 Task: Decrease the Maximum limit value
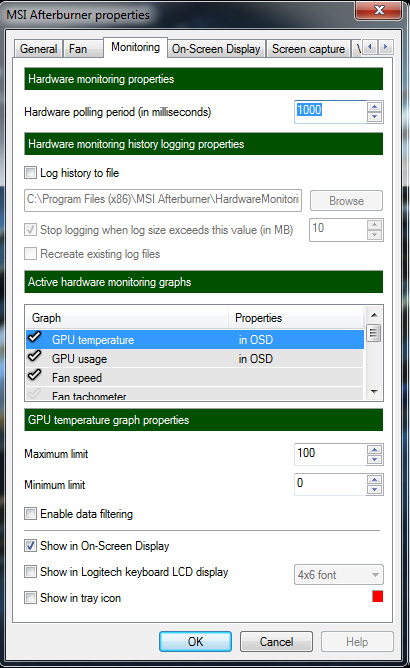coord(375,459)
